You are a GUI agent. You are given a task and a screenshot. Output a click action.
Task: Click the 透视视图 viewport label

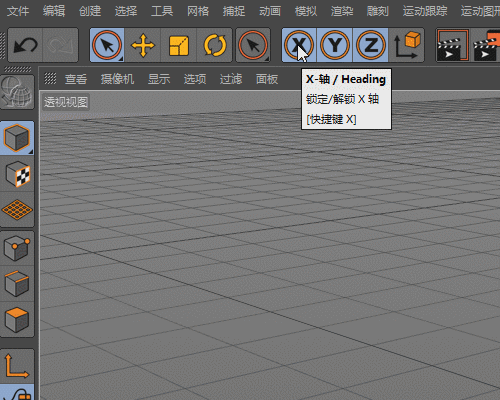(66, 102)
